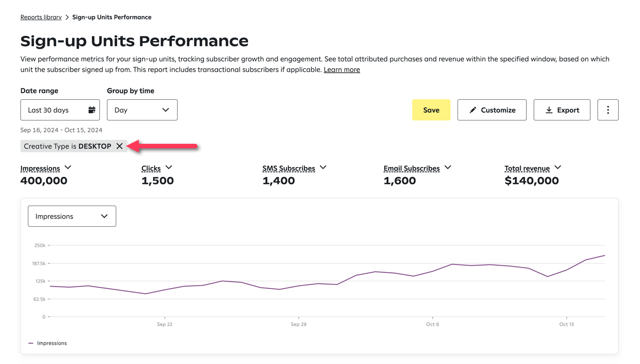Click the Oct 6 label on chart axis
The width and height of the screenshot is (640, 364).
(432, 324)
